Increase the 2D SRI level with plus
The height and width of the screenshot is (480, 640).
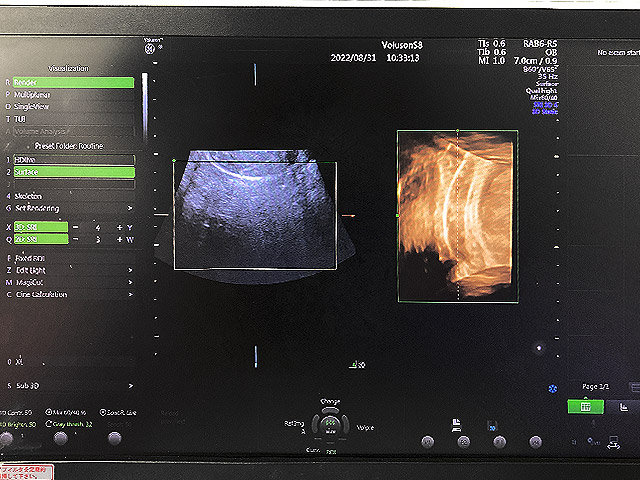pos(119,239)
